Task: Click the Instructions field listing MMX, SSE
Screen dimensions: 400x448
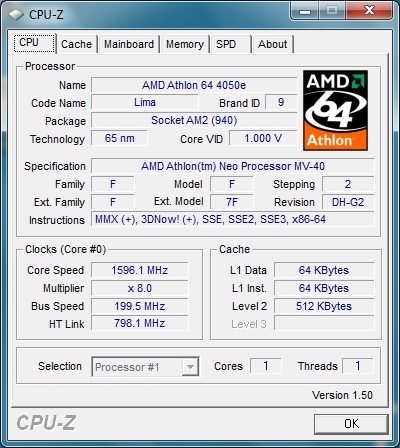Action: tap(233, 219)
